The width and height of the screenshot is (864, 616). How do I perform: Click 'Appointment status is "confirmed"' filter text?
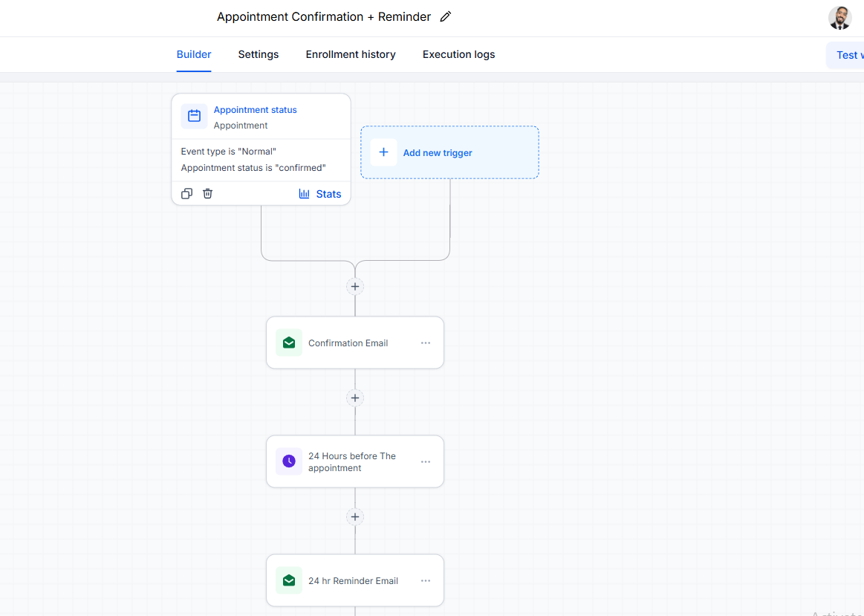click(253, 167)
